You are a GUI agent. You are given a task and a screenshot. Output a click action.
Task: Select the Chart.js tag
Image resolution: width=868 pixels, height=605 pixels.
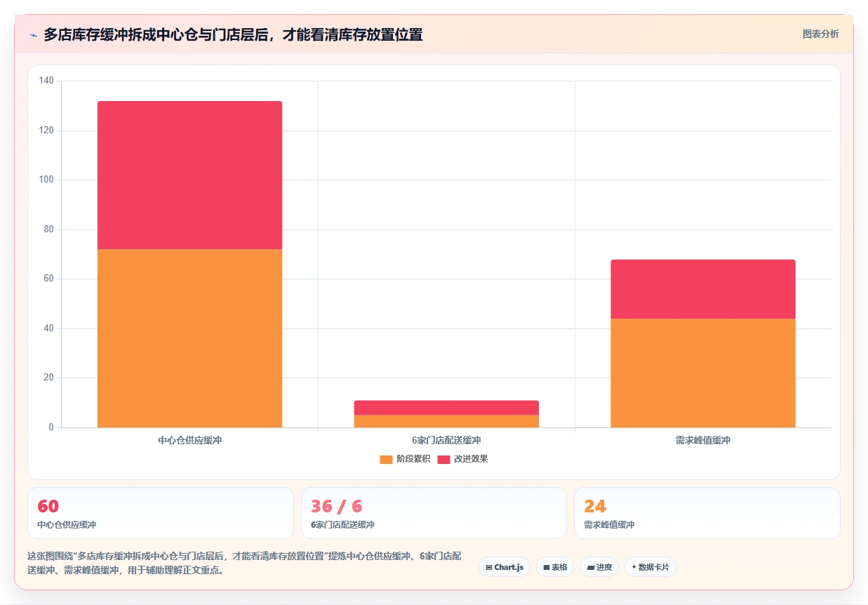(505, 567)
